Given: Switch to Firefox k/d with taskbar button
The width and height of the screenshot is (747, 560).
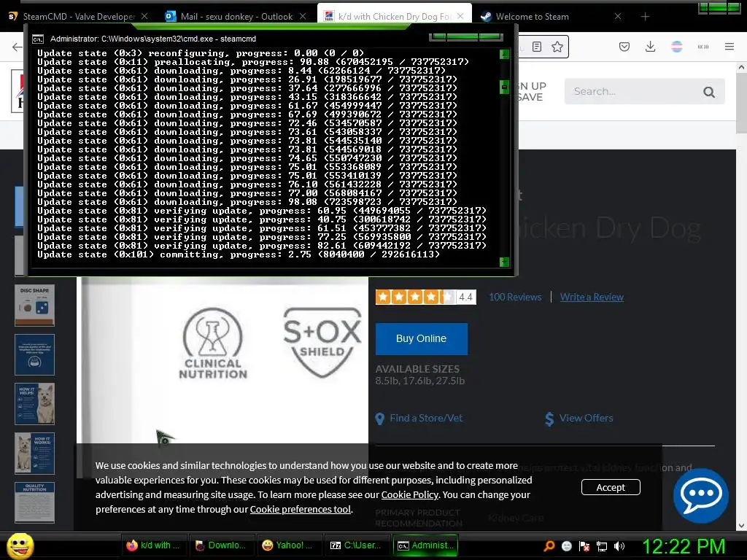Looking at the screenshot, I should click(x=153, y=545).
